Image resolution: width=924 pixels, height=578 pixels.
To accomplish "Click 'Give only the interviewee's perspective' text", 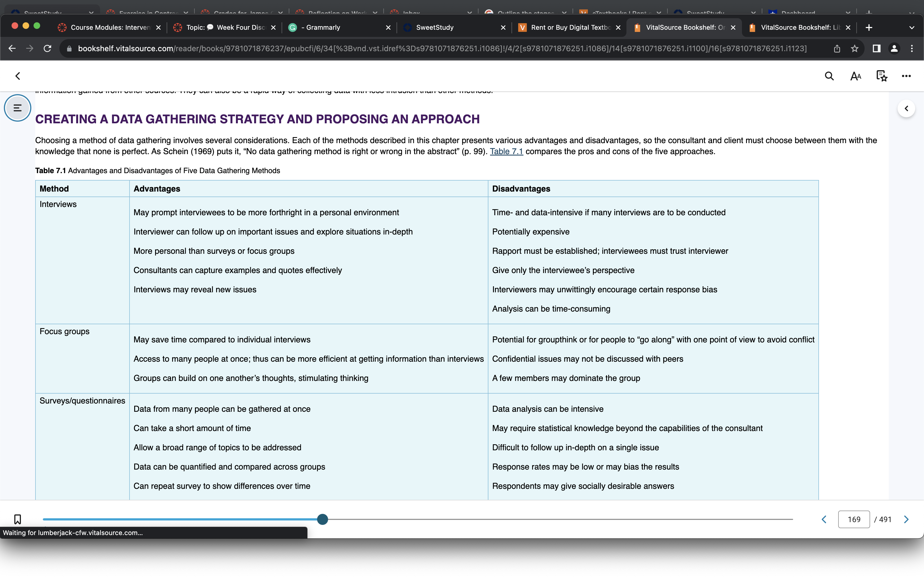I will point(563,270).
